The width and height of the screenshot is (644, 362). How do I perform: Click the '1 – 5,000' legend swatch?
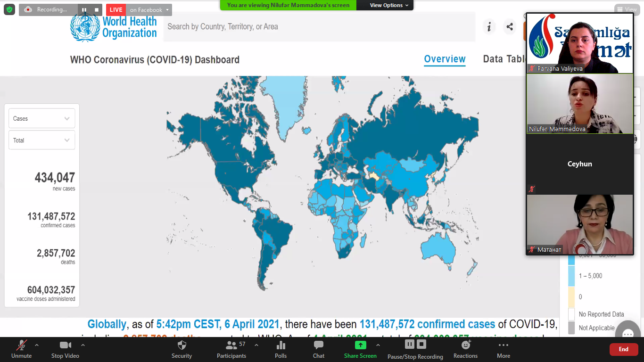571,276
